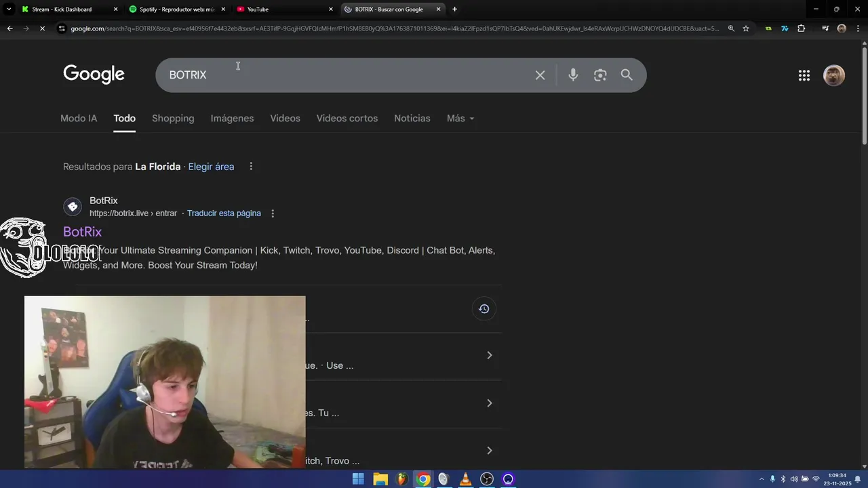Screen dimensions: 868x488
Task: Open media controls in Chrome toolbar
Action: (825, 28)
